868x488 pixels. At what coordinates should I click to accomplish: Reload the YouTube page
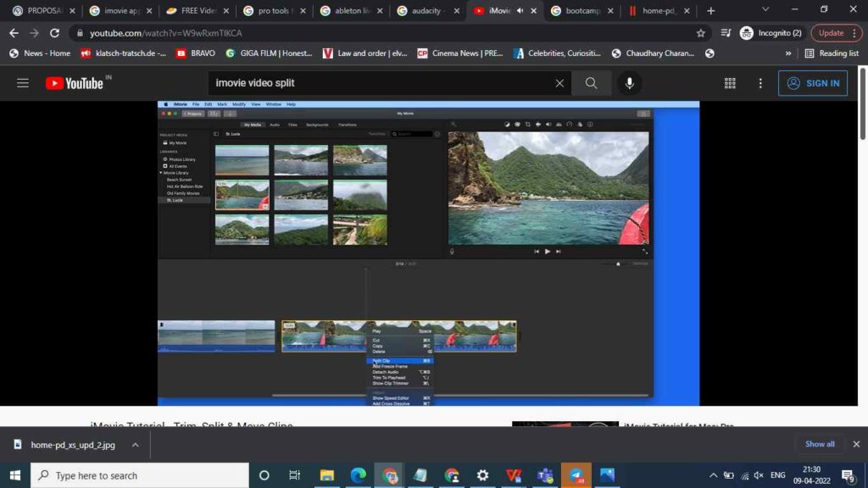(x=54, y=33)
